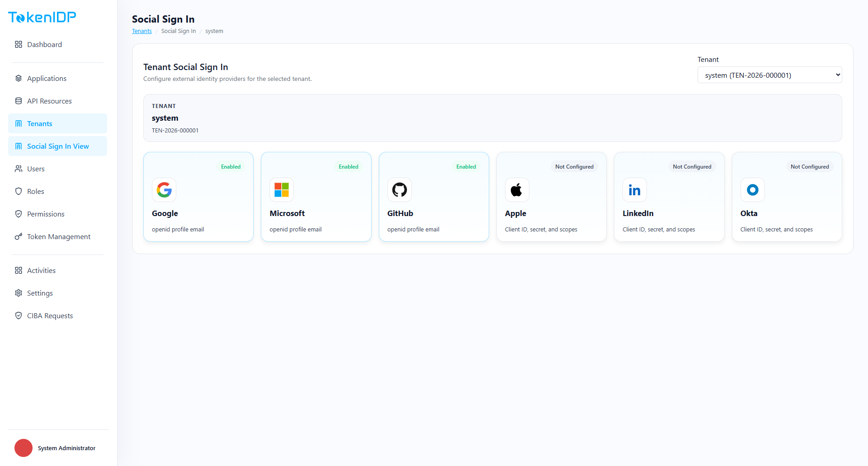Click the Permissions shield-check icon
Screen dimensions: 868x466
pyautogui.click(x=19, y=214)
